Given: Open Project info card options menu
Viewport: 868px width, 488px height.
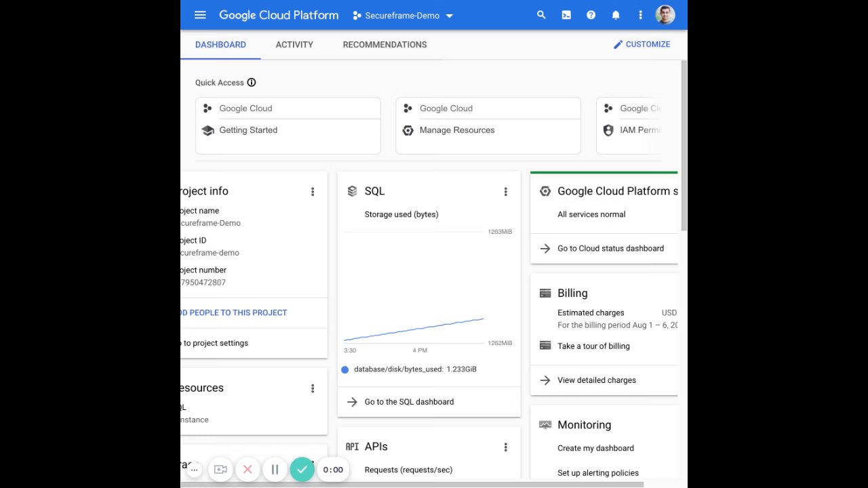Looking at the screenshot, I should click(313, 192).
